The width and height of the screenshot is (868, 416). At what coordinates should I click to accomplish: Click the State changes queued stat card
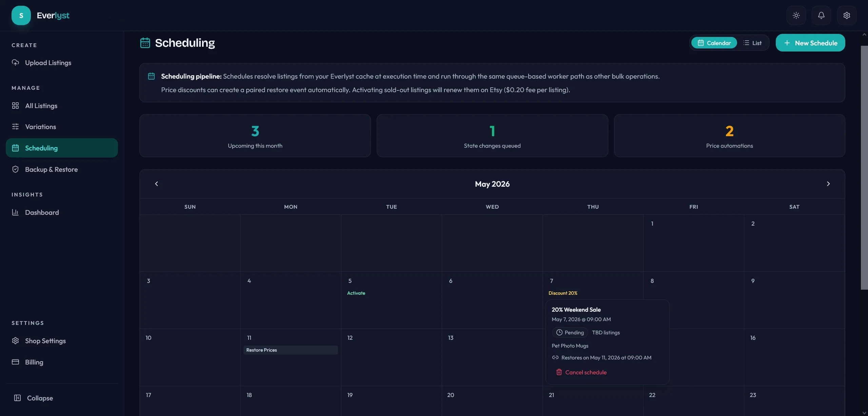point(492,136)
